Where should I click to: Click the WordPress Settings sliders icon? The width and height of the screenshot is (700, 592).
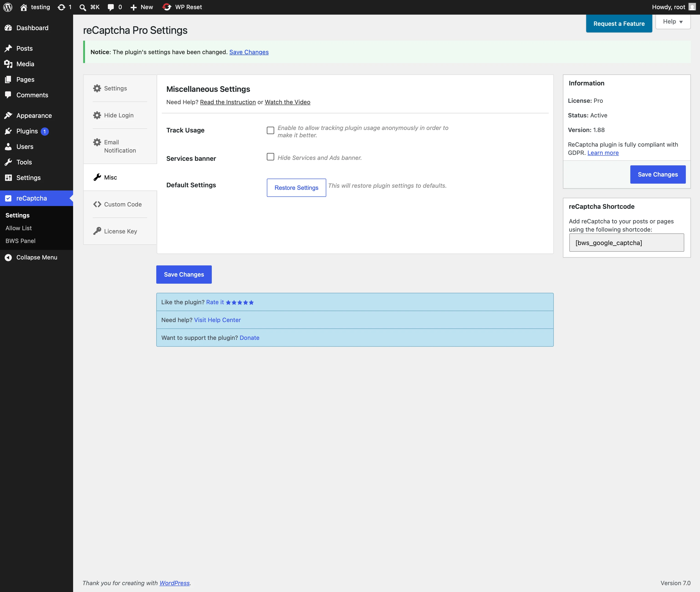[8, 178]
